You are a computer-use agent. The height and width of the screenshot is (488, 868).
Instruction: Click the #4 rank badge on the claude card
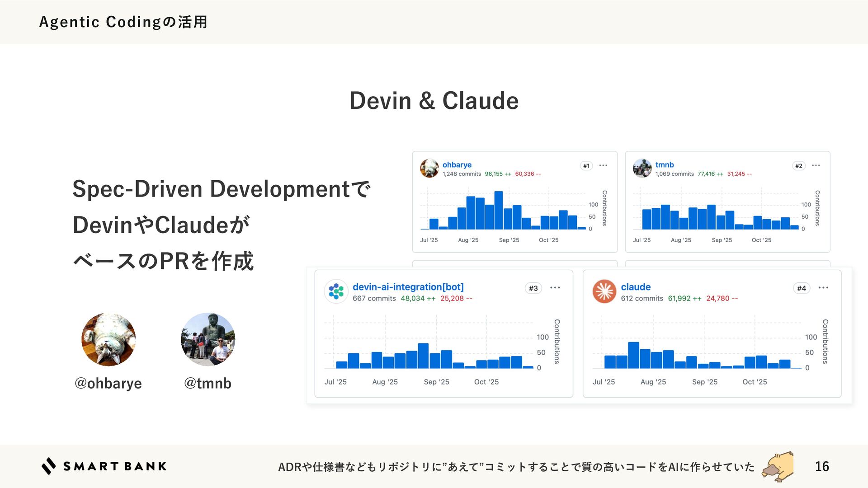[802, 288]
